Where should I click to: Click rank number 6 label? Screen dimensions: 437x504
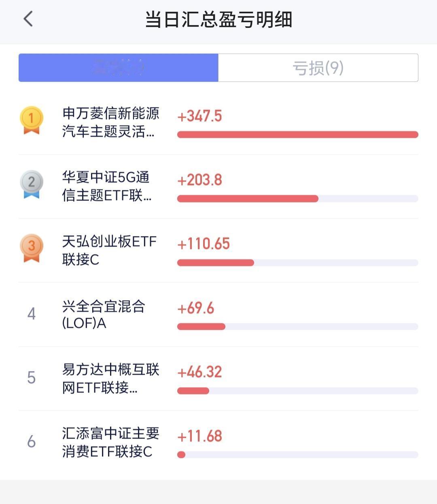coord(31,442)
